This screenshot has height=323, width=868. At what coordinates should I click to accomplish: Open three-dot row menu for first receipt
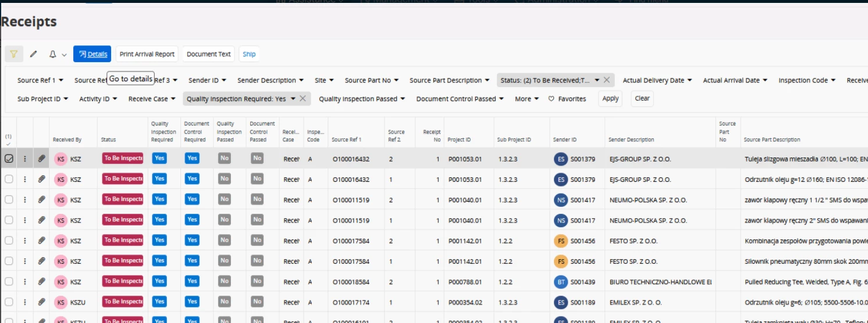pos(25,159)
